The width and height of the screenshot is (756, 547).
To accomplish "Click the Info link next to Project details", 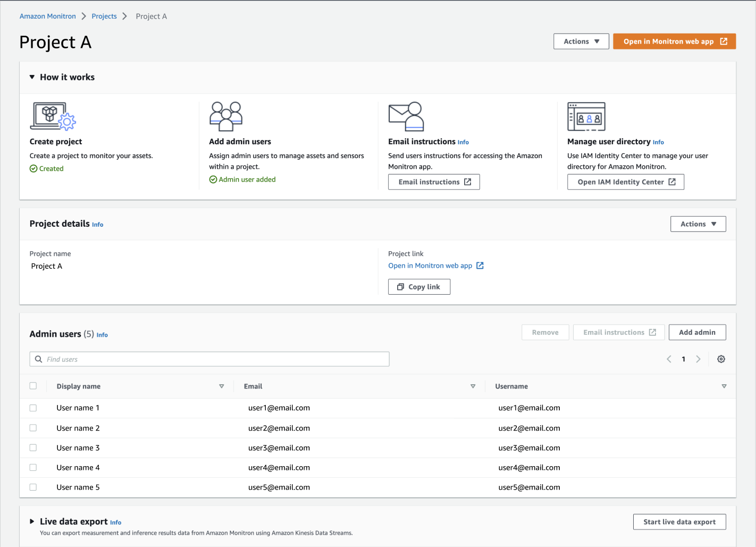I will click(97, 225).
